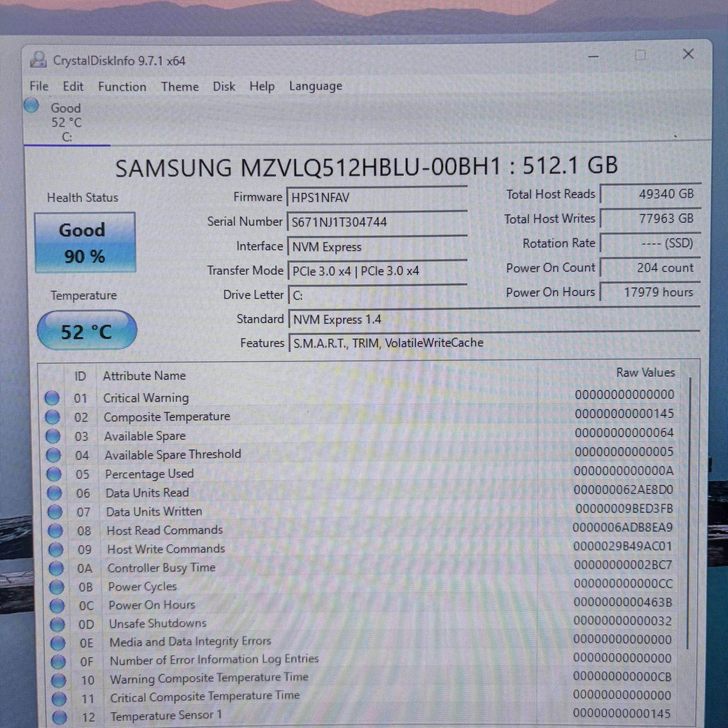The width and height of the screenshot is (728, 728).
Task: Click the status icon for Available Spare Threshold
Action: [53, 456]
